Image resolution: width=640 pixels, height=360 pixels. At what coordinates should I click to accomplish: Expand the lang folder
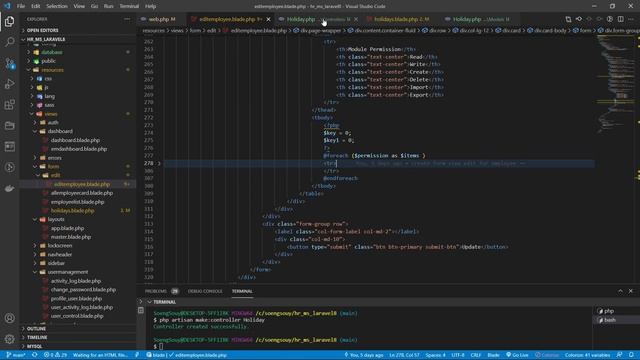[49, 96]
